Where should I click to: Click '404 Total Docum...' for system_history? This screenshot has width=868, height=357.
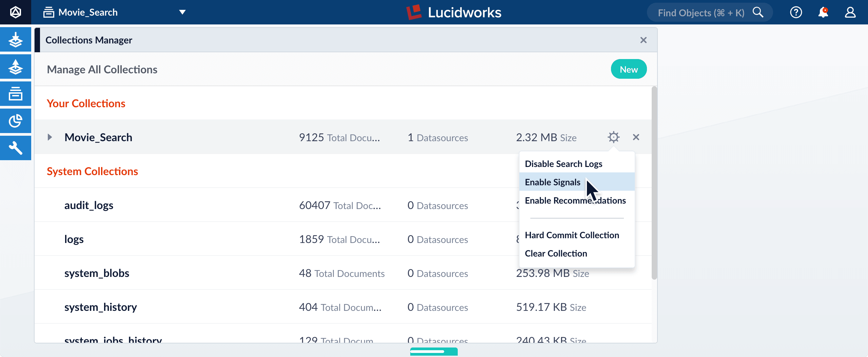(340, 307)
